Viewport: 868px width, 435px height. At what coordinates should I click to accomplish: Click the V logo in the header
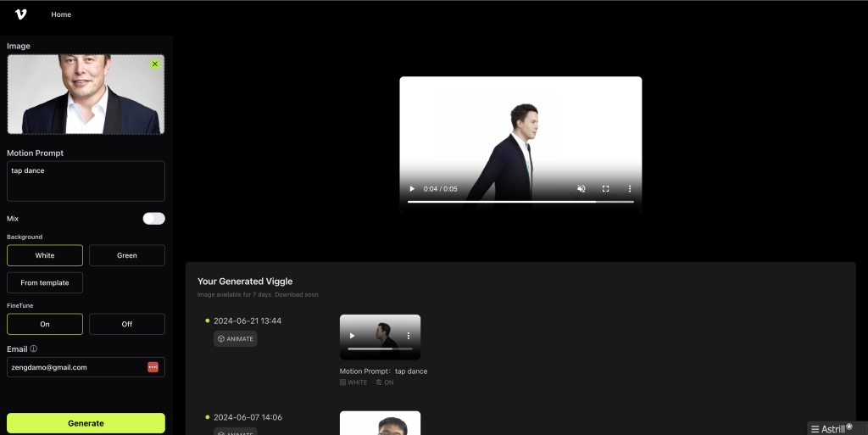pyautogui.click(x=20, y=14)
